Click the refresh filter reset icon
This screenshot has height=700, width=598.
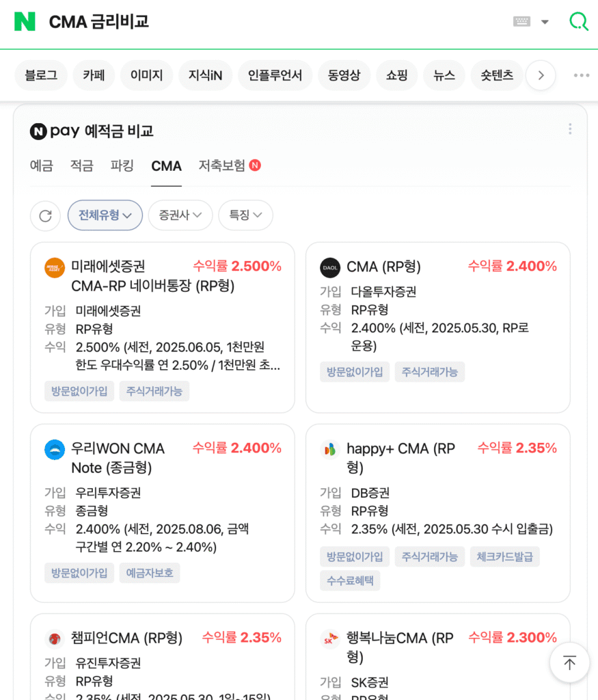[45, 216]
